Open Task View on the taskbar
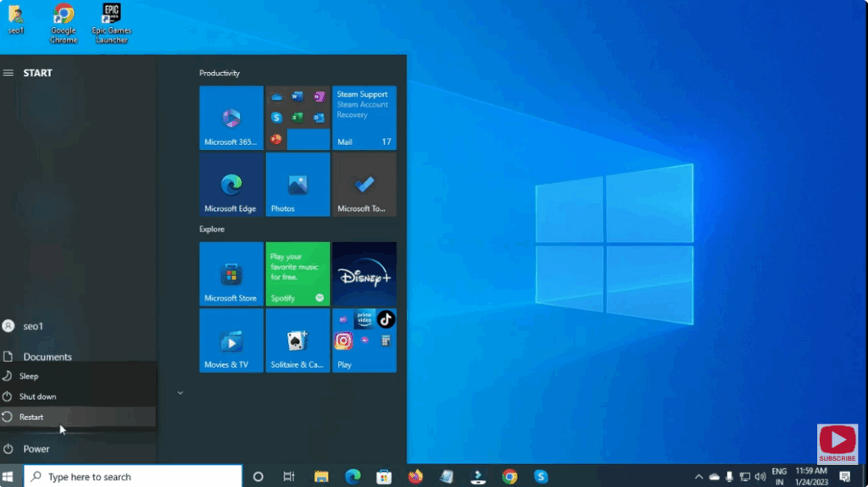Screen dimensions: 868x487 coord(289,477)
